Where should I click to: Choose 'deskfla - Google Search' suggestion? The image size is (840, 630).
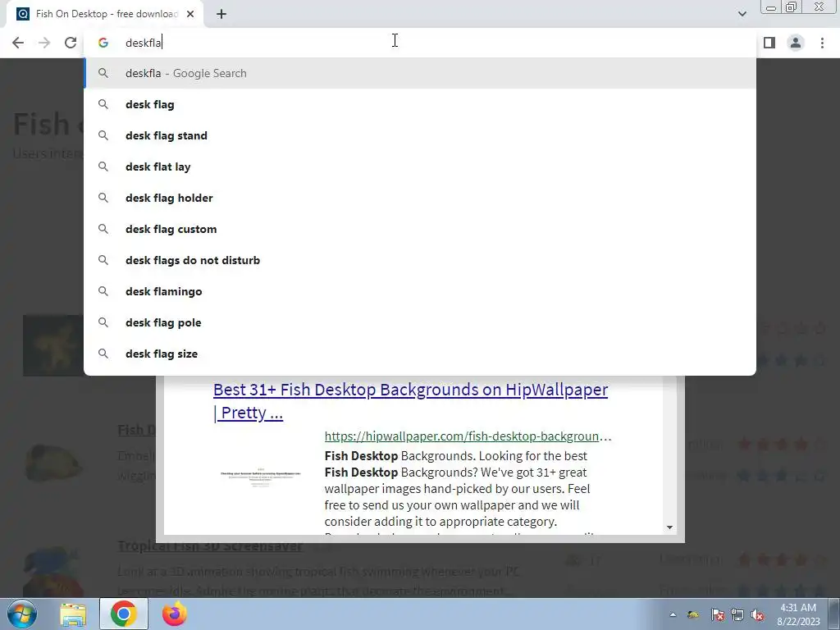pos(420,73)
